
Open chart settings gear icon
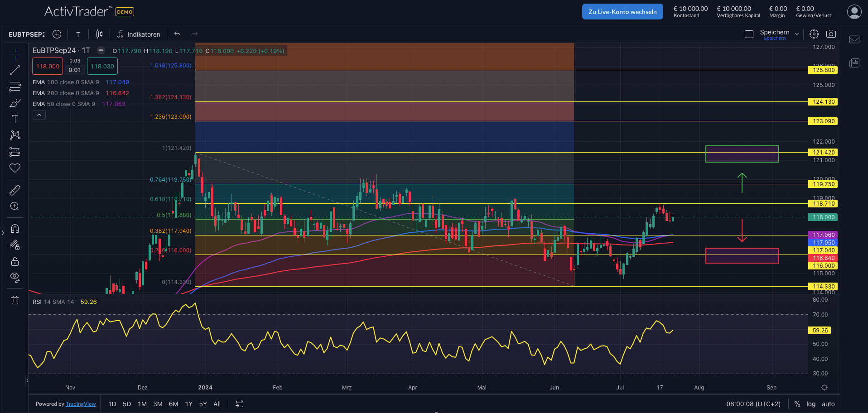point(814,34)
